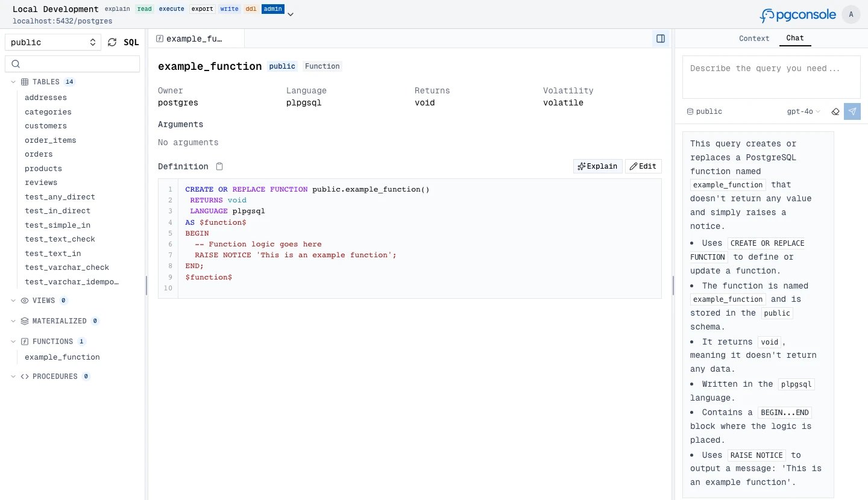Select example_function in the sidebar tree
Viewport: 868px width, 500px height.
click(62, 357)
